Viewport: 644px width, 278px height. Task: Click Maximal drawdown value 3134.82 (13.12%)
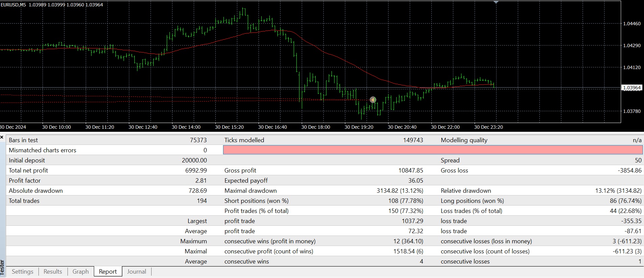[x=400, y=191]
